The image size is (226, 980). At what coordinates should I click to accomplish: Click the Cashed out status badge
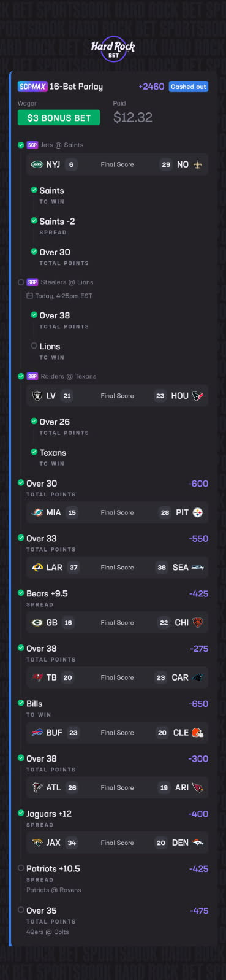[189, 87]
